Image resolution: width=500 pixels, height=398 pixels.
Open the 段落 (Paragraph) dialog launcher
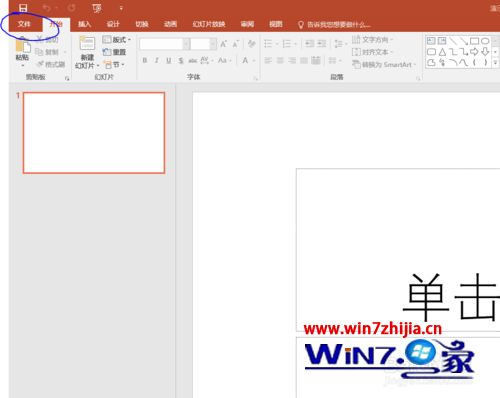pyautogui.click(x=418, y=79)
